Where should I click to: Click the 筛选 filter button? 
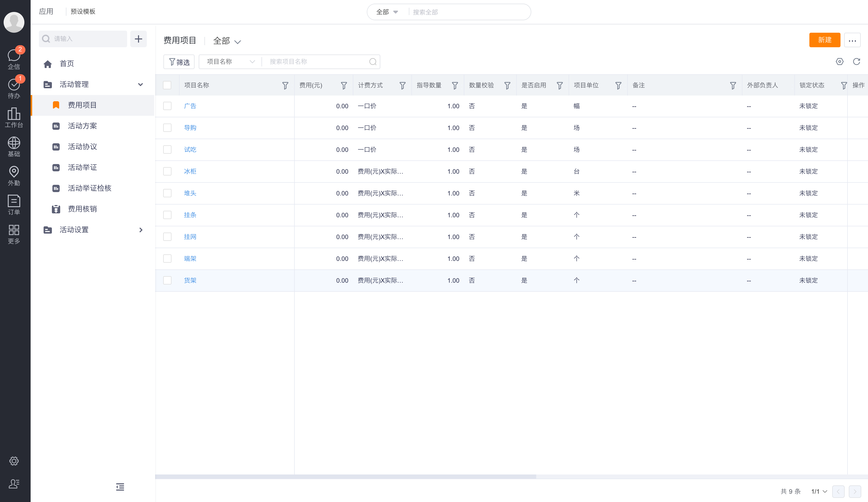[x=179, y=62]
